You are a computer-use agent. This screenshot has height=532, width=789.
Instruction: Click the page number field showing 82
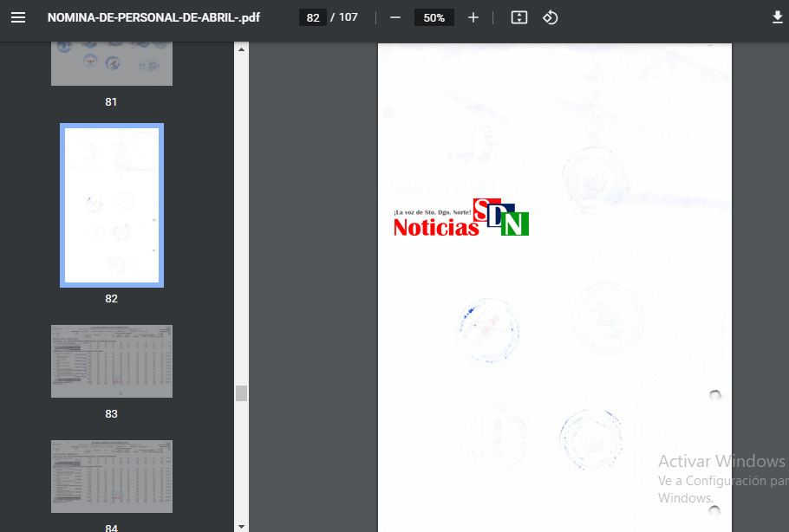click(x=313, y=17)
